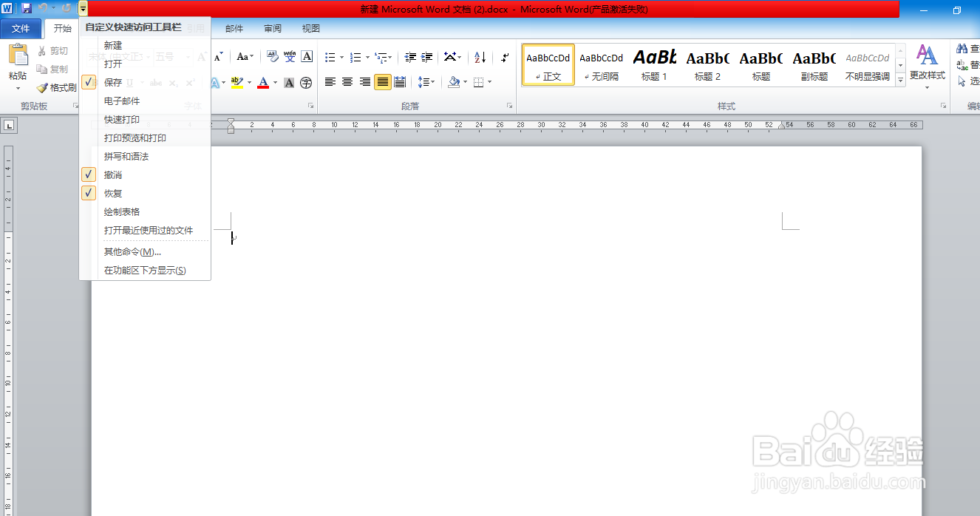Center the text alignment
The width and height of the screenshot is (980, 516).
(347, 82)
